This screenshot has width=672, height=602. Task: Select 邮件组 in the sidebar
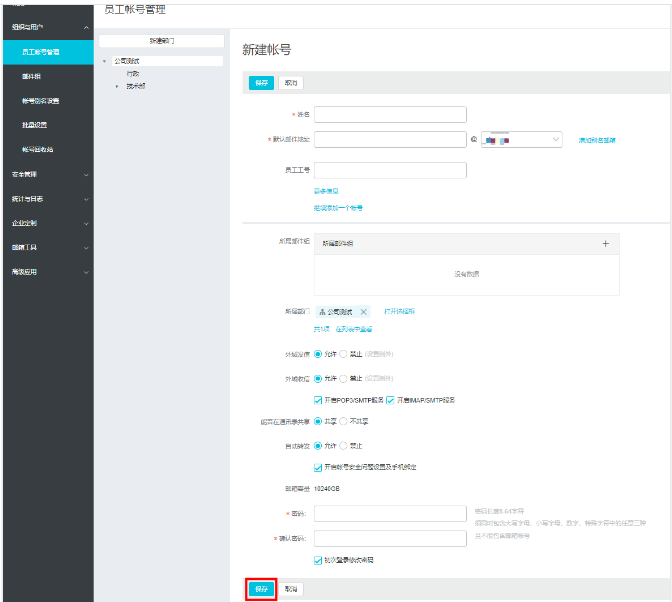pos(32,76)
